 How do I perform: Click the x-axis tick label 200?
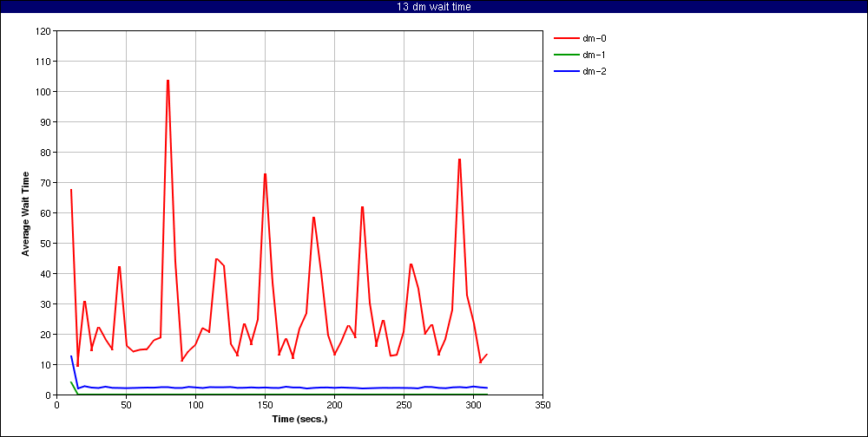click(x=334, y=405)
